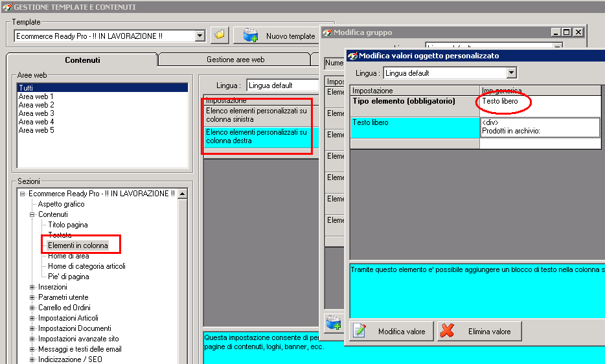Click the <div> Prodotti in archivio value cell

click(540, 128)
